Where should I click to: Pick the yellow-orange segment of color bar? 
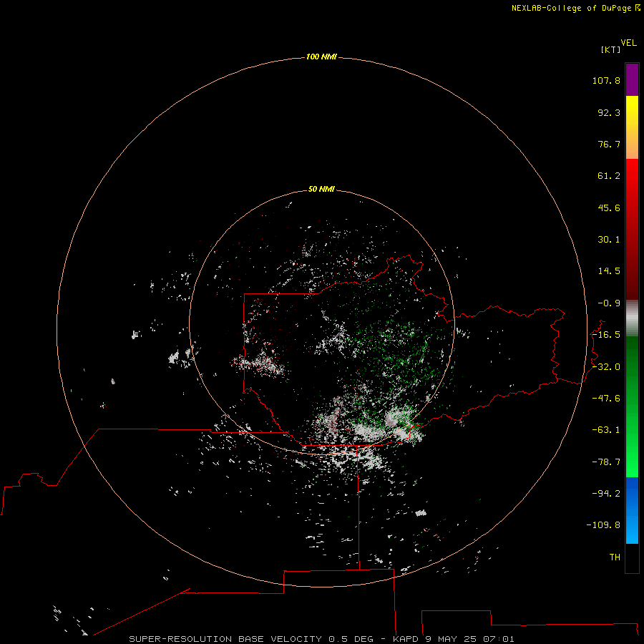[x=632, y=127]
